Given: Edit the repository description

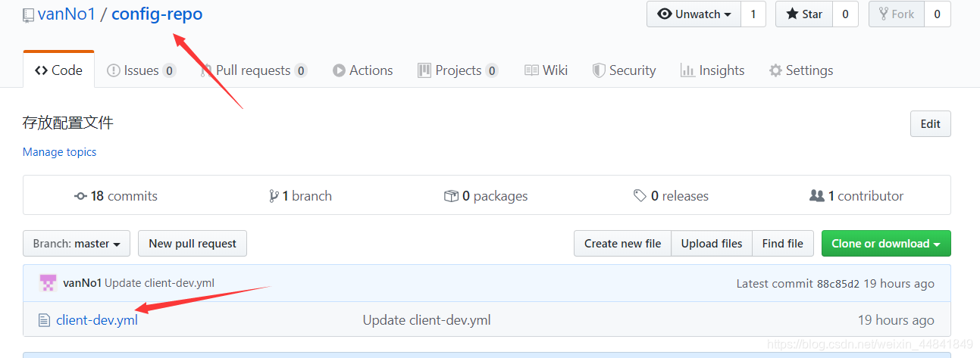Looking at the screenshot, I should [930, 124].
